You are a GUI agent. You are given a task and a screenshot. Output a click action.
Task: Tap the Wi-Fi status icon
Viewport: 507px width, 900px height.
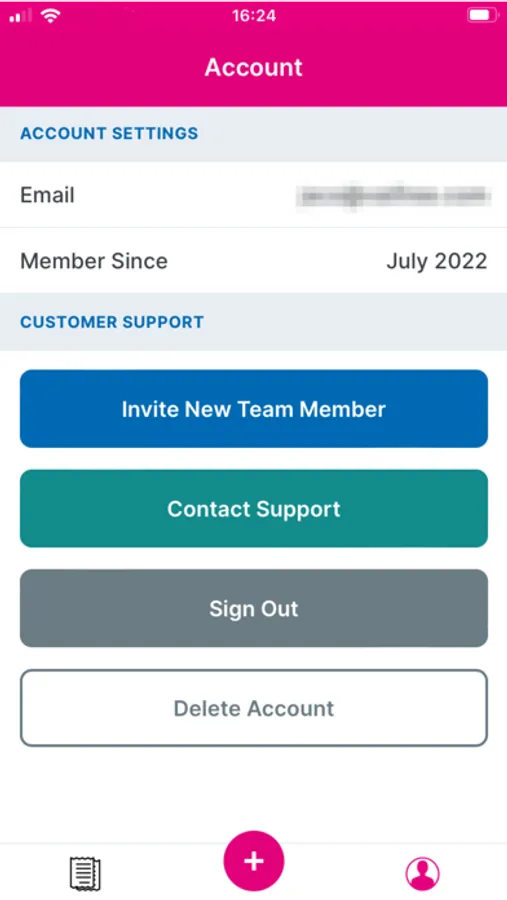pos(52,16)
